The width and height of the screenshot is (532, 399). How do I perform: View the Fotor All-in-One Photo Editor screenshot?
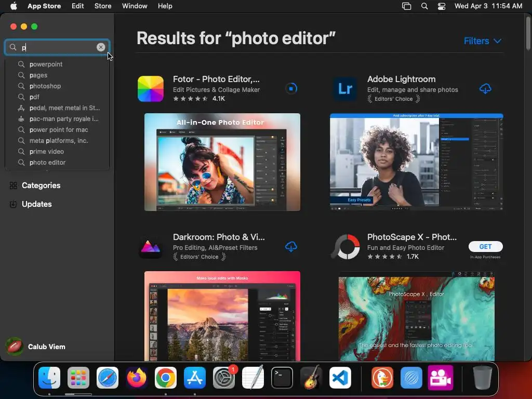[x=222, y=162]
